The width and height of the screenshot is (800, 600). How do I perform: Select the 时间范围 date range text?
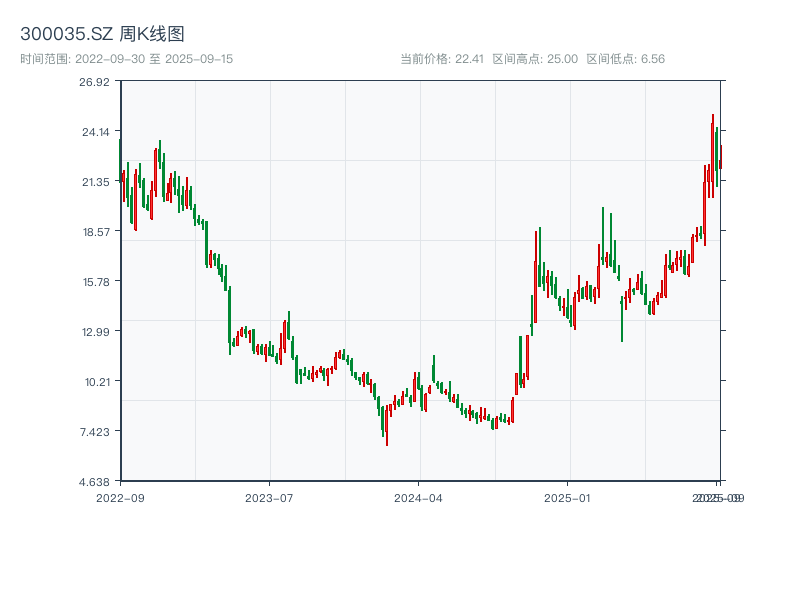tap(127, 59)
